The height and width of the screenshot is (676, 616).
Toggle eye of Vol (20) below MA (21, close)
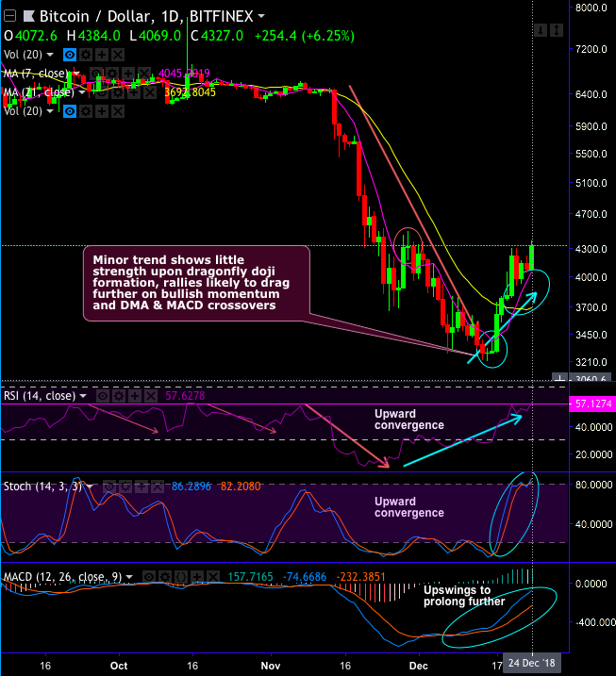click(70, 111)
